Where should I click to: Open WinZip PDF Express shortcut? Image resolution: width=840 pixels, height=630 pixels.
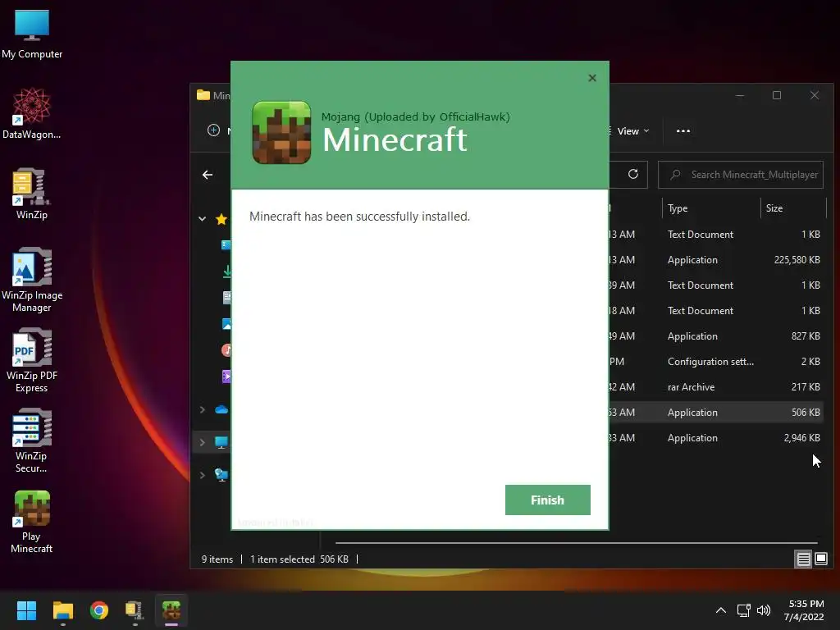pos(32,360)
